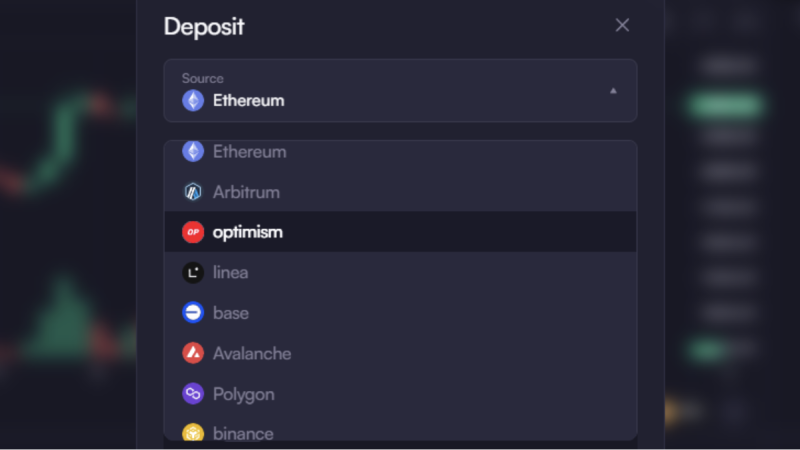Click the Arbitrum network icon
800x450 pixels.
click(193, 192)
